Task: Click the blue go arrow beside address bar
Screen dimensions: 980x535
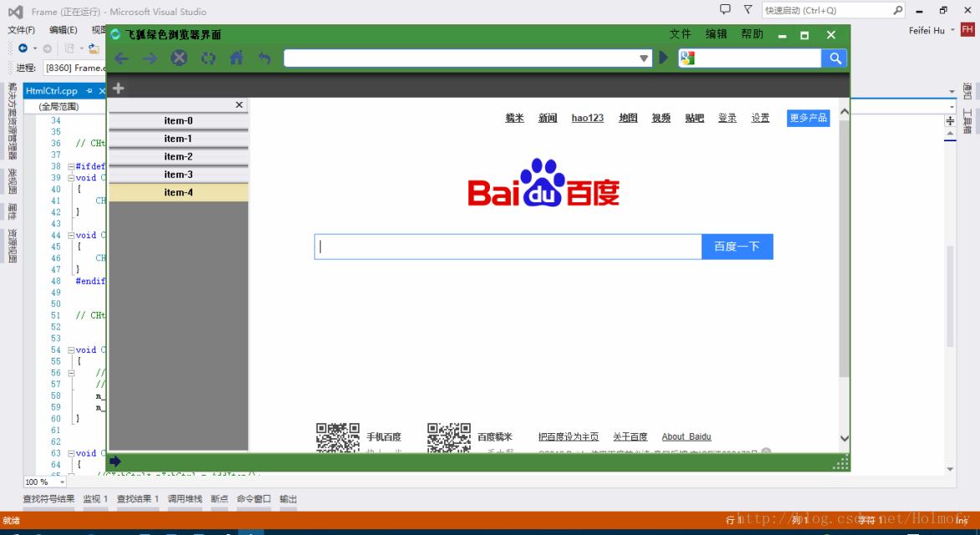Action: 664,58
